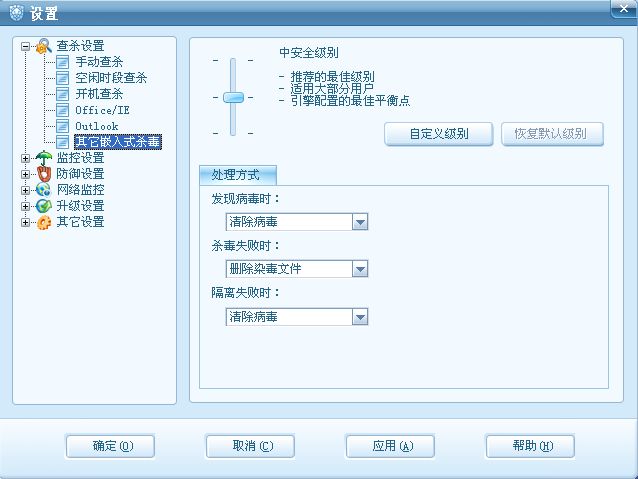Click the shield logo in the 设置 title bar
The height and width of the screenshot is (479, 638).
click(17, 13)
